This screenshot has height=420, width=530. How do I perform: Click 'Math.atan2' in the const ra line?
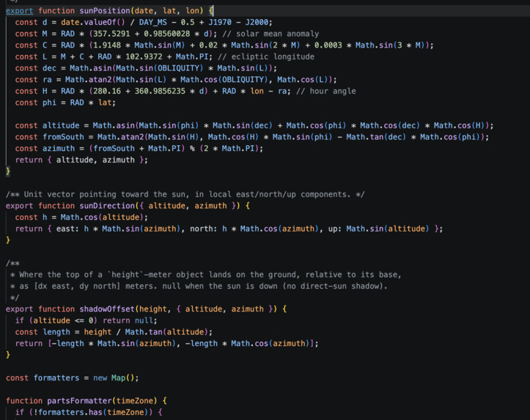(x=88, y=80)
